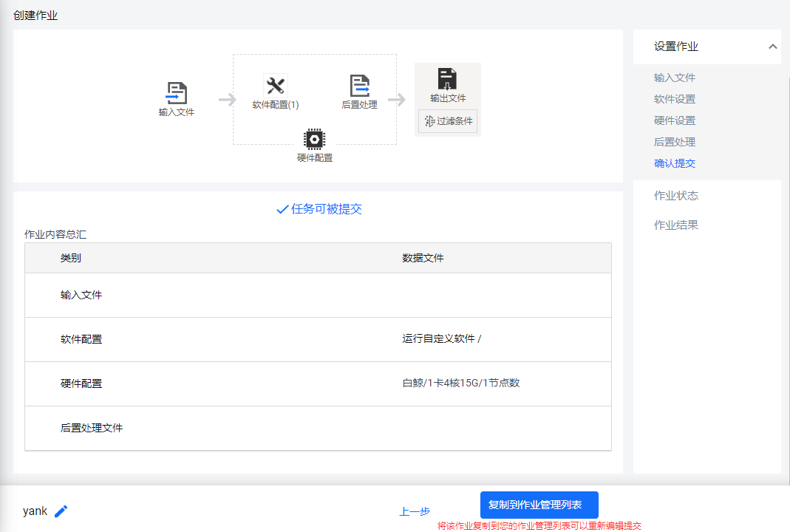Image resolution: width=790 pixels, height=532 pixels.
Task: Open the 硬件配置 chip icon
Action: tap(314, 139)
